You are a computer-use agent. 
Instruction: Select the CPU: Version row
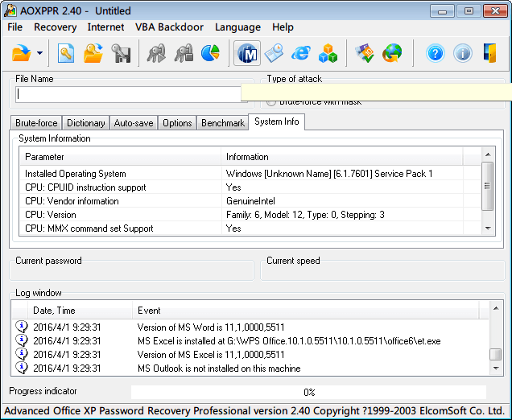(x=250, y=215)
